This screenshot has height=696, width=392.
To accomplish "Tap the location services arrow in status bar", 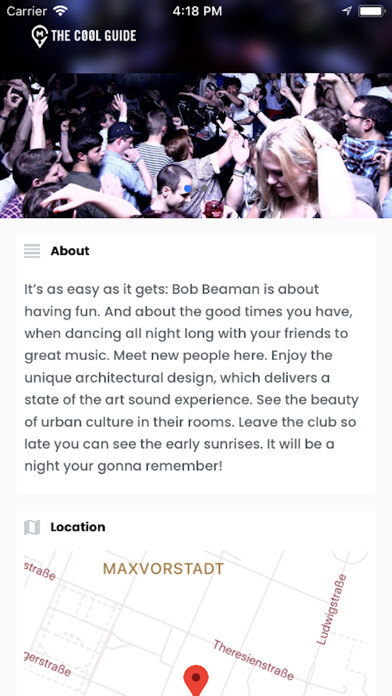I will (x=347, y=11).
